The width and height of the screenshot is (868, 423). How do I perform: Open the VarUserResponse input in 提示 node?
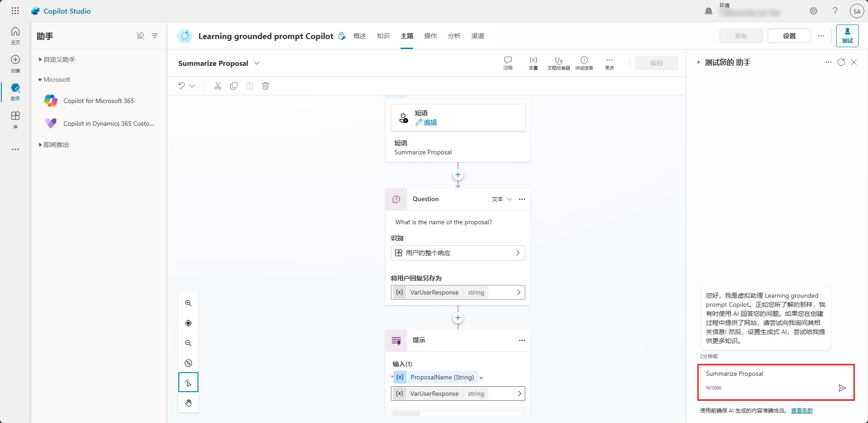(x=458, y=393)
